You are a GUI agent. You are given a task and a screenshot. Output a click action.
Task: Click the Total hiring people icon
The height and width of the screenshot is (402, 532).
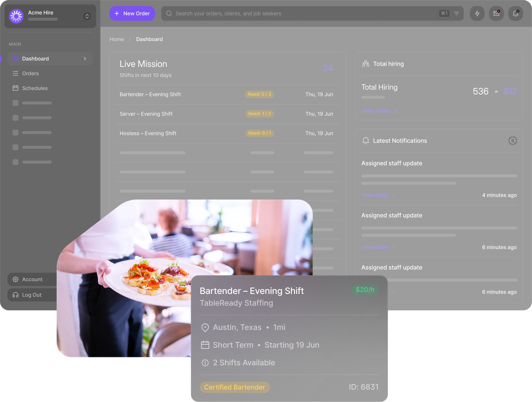click(366, 64)
